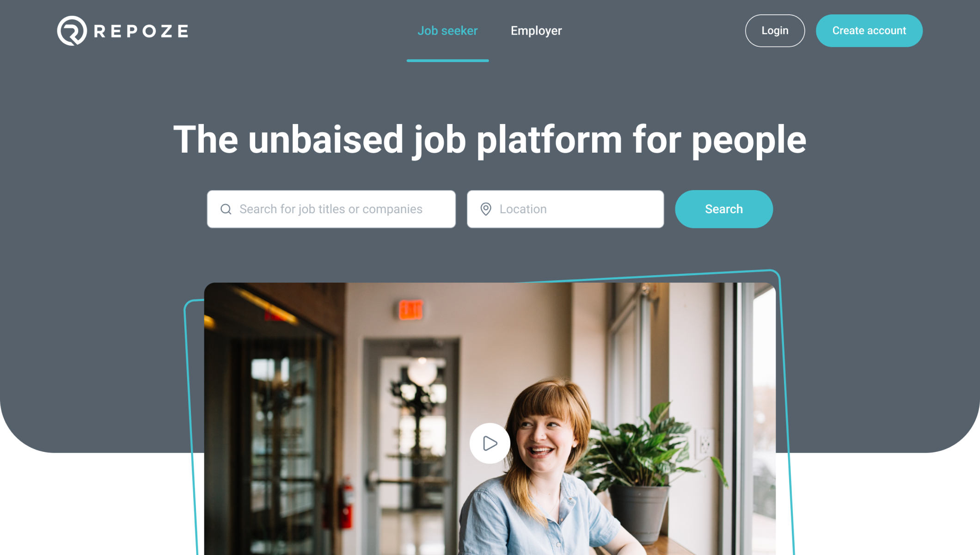Screen dimensions: 980x555
Task: Focus the job titles or companies search field
Action: 331,209
